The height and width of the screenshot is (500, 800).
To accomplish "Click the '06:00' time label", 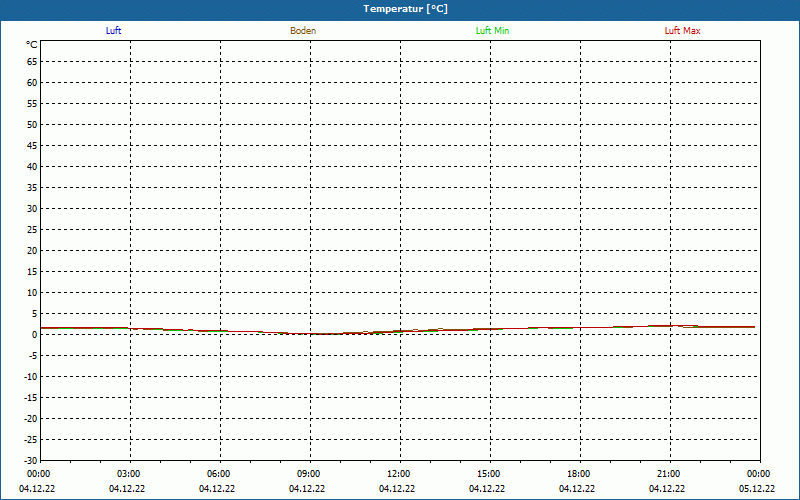I will 219,474.
